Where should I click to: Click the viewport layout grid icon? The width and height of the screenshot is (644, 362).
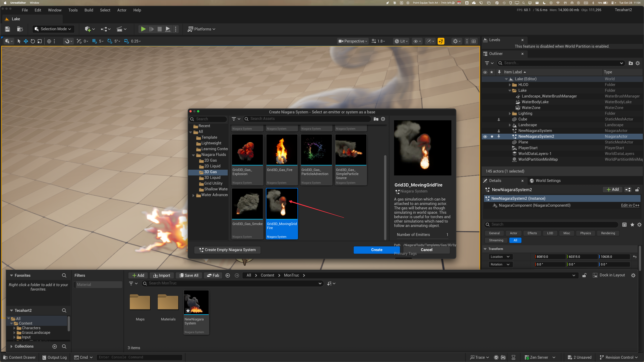(474, 41)
